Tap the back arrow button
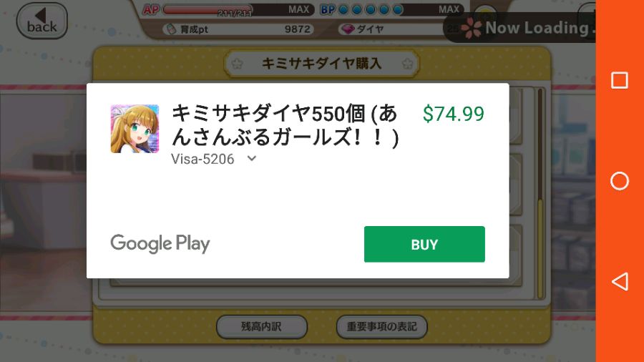 pos(42,21)
